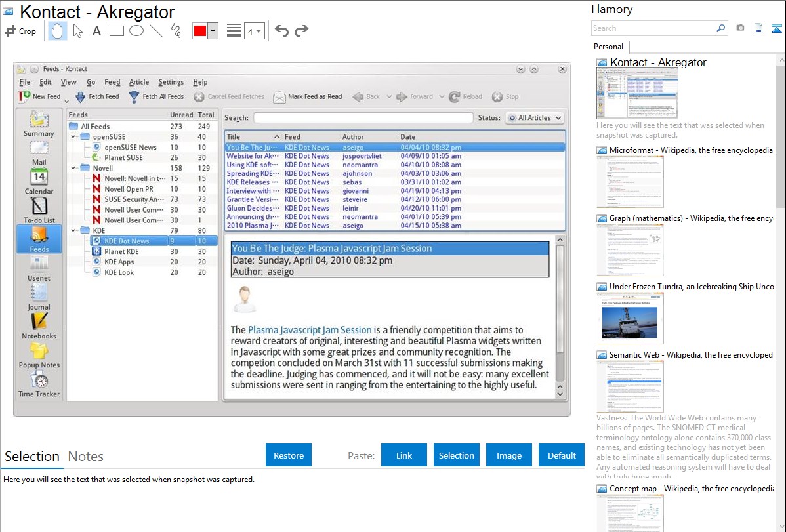The height and width of the screenshot is (532, 786).
Task: Open the File menu in Kontact
Action: pos(24,82)
